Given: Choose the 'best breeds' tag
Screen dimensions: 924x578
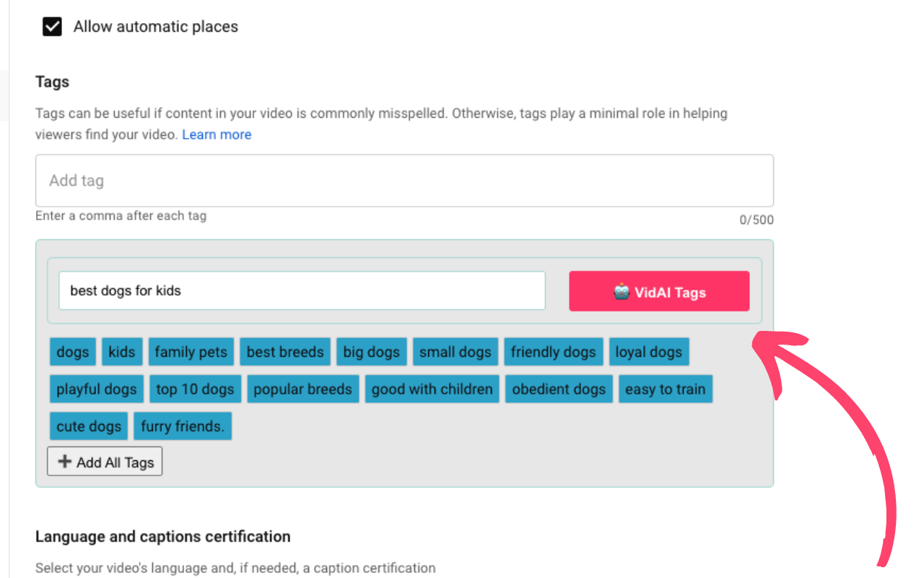Looking at the screenshot, I should tap(285, 352).
